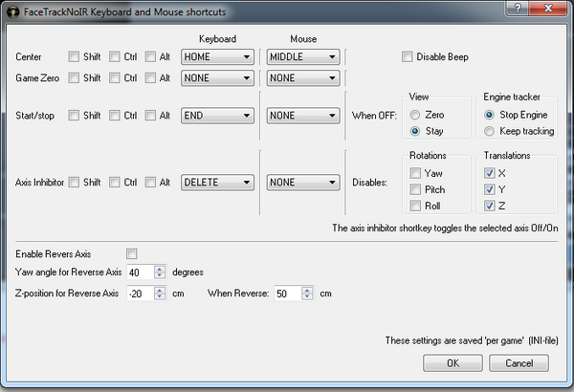The image size is (574, 392).
Task: Expand the Axis Inhibitor DELETE dropdown
Action: 217,182
